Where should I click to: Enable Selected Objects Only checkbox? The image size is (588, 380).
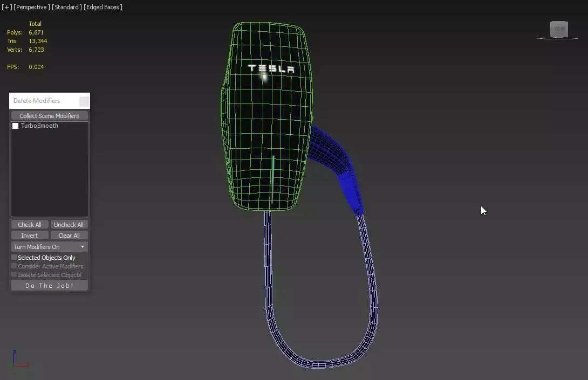[x=14, y=258]
